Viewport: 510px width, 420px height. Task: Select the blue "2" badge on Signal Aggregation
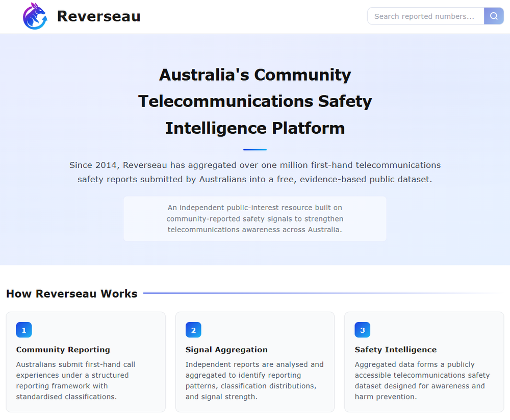click(193, 330)
